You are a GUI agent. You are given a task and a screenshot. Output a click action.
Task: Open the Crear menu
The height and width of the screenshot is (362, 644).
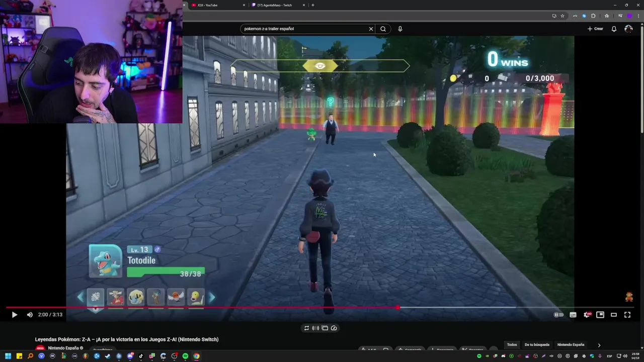click(595, 29)
